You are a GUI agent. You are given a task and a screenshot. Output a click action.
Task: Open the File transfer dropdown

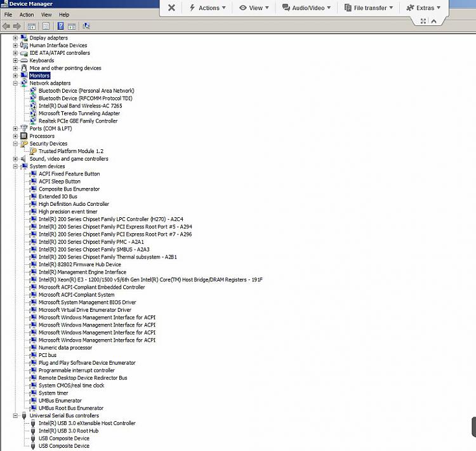coord(369,8)
